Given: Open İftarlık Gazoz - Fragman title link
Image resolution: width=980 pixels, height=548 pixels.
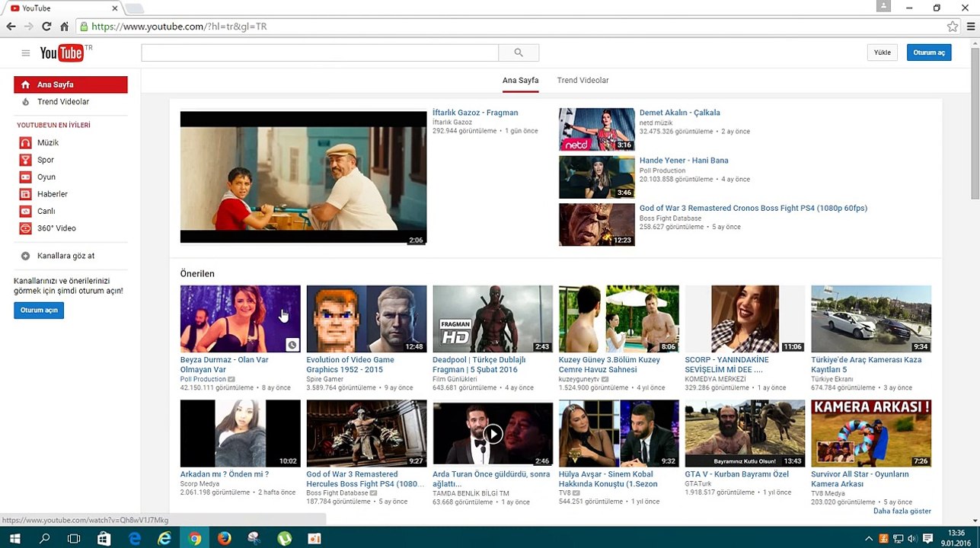Looking at the screenshot, I should [475, 113].
